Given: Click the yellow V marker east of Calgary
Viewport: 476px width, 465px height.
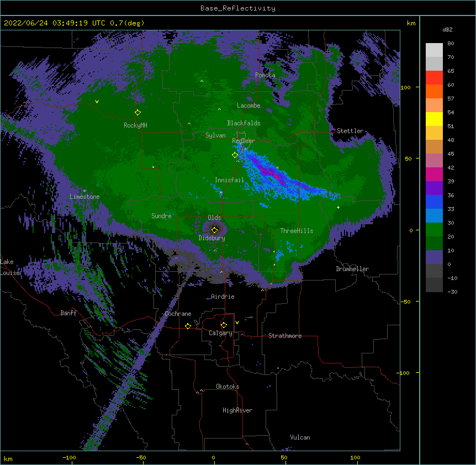Looking at the screenshot, I should click(237, 323).
